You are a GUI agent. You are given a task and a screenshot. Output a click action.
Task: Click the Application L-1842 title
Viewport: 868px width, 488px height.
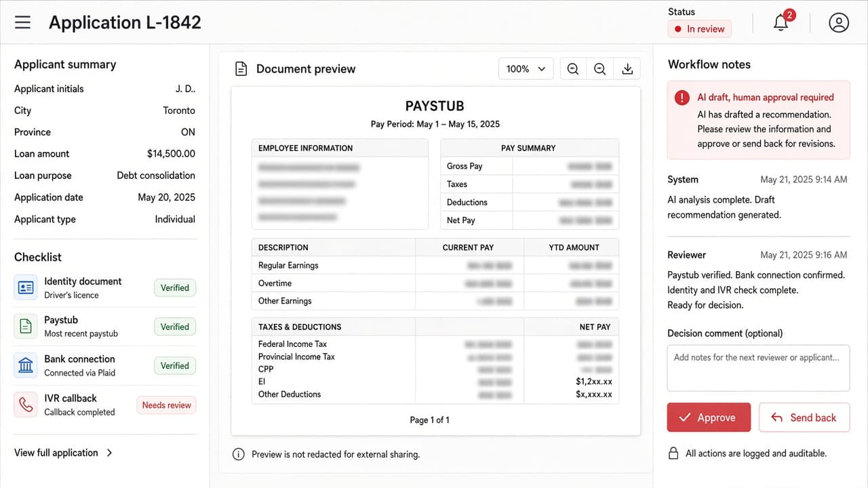pos(125,22)
